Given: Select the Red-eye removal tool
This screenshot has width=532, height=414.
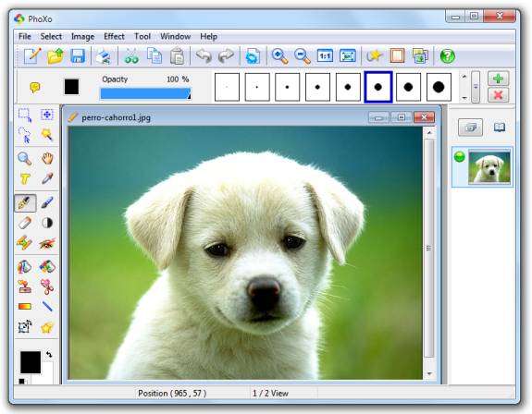Looking at the screenshot, I should tap(47, 243).
